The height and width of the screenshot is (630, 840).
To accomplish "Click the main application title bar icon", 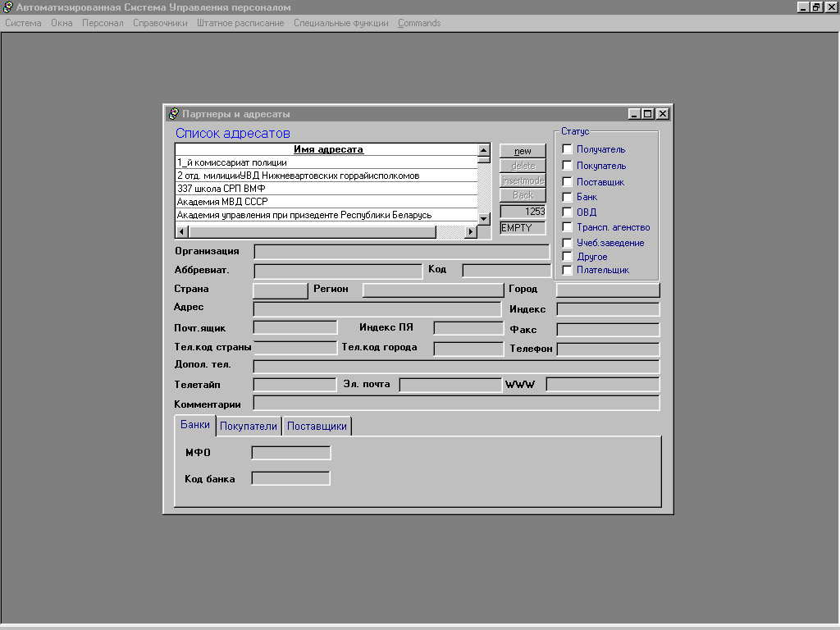I will tap(7, 7).
